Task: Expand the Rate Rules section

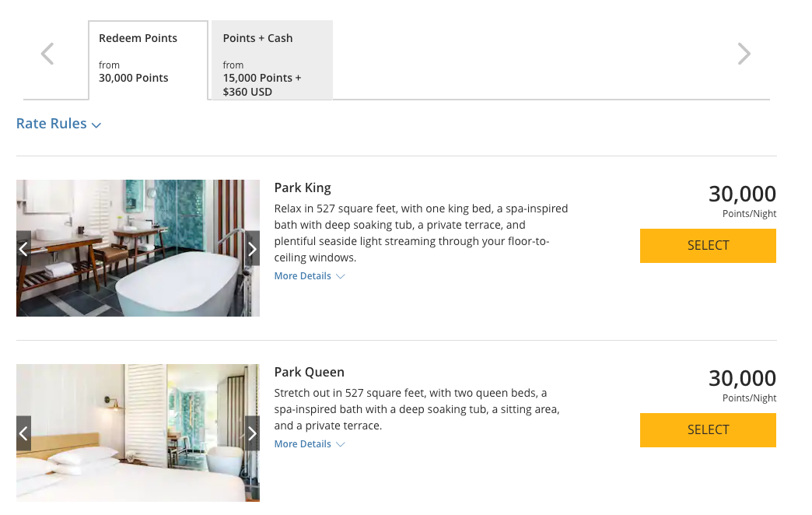Action: pos(59,124)
